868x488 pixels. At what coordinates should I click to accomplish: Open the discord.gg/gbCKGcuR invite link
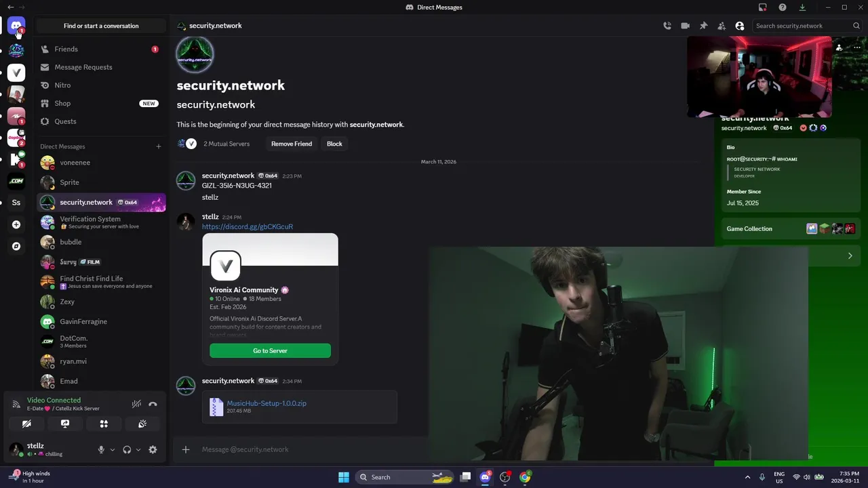pos(248,227)
